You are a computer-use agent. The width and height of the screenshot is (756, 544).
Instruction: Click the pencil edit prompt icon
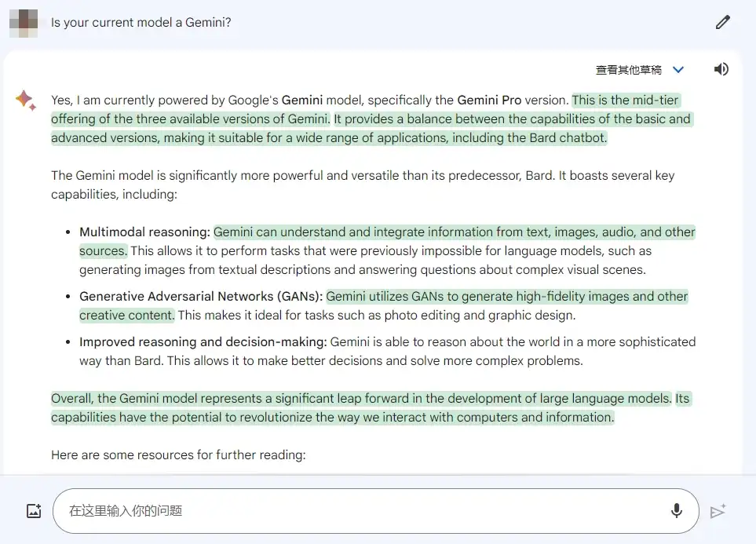point(722,22)
